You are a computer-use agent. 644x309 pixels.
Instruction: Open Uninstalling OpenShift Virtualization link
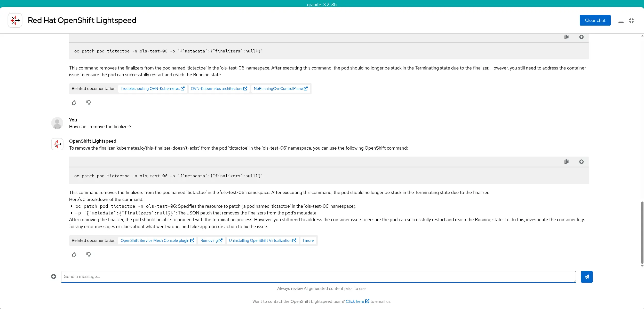pos(263,241)
